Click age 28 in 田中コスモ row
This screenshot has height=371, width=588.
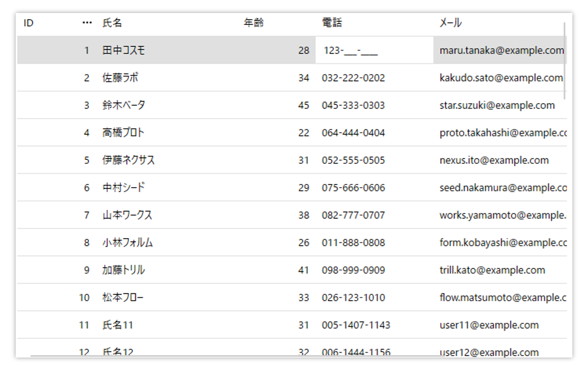click(304, 50)
